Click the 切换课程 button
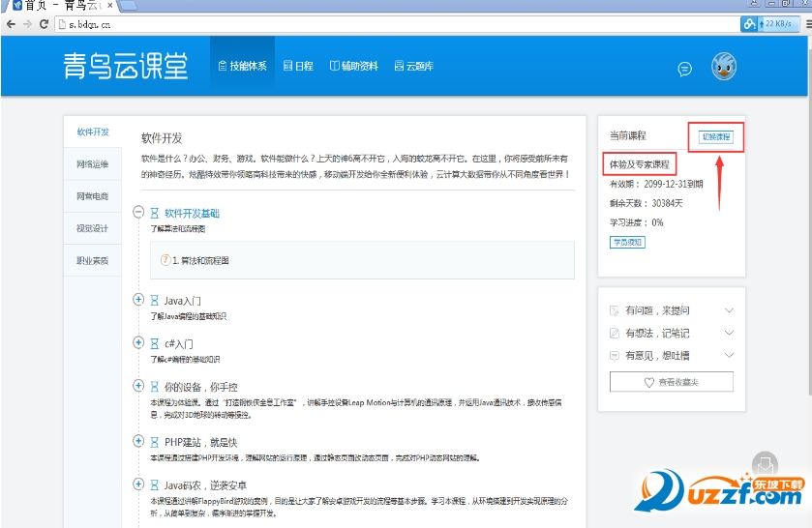Viewport: 812px width, 528px height. pos(715,136)
